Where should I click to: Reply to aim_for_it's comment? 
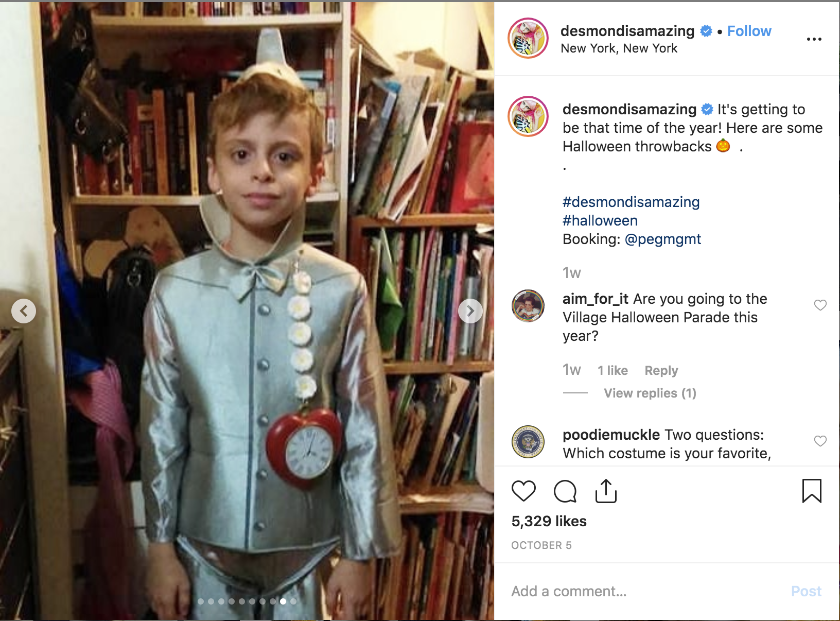661,370
